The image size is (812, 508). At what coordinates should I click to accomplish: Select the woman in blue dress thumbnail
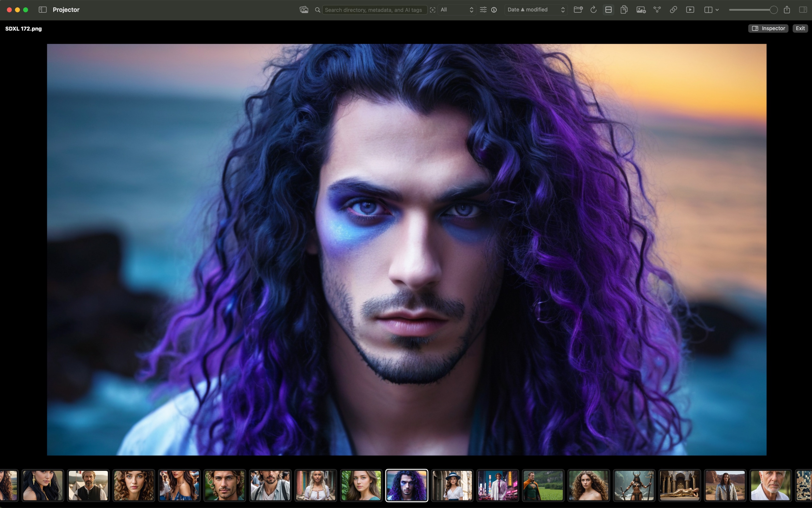(x=179, y=485)
